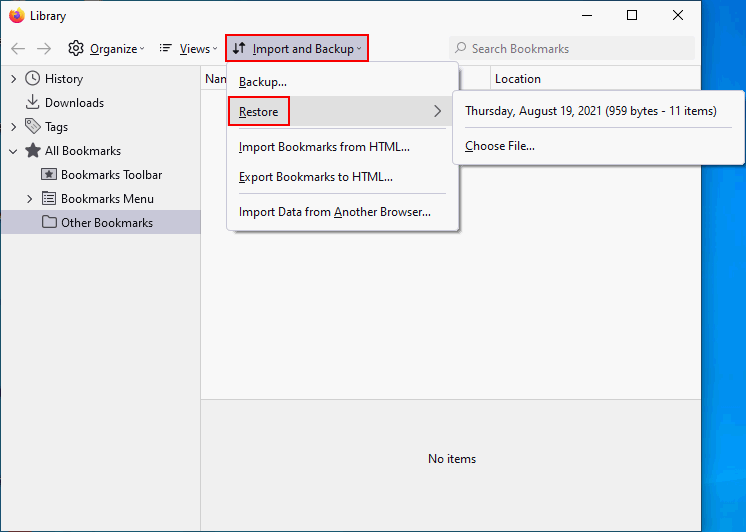Click the Views list icon

pyautogui.click(x=165, y=48)
